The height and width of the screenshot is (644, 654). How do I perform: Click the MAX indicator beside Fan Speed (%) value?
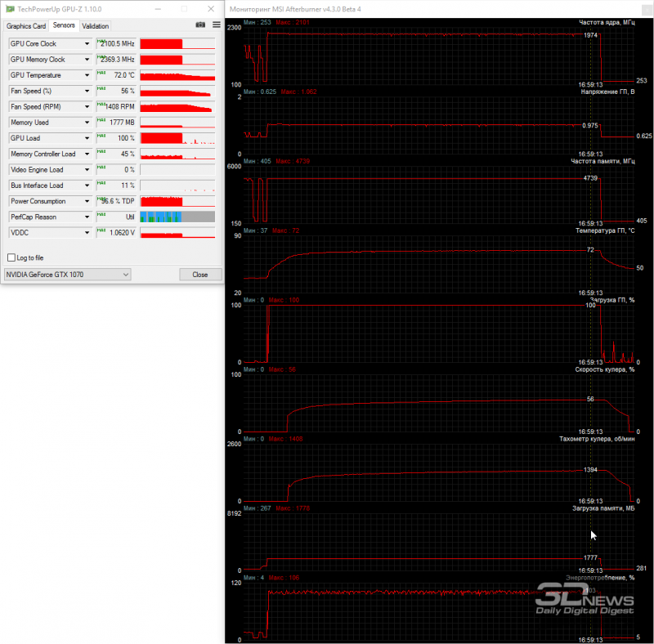(101, 89)
